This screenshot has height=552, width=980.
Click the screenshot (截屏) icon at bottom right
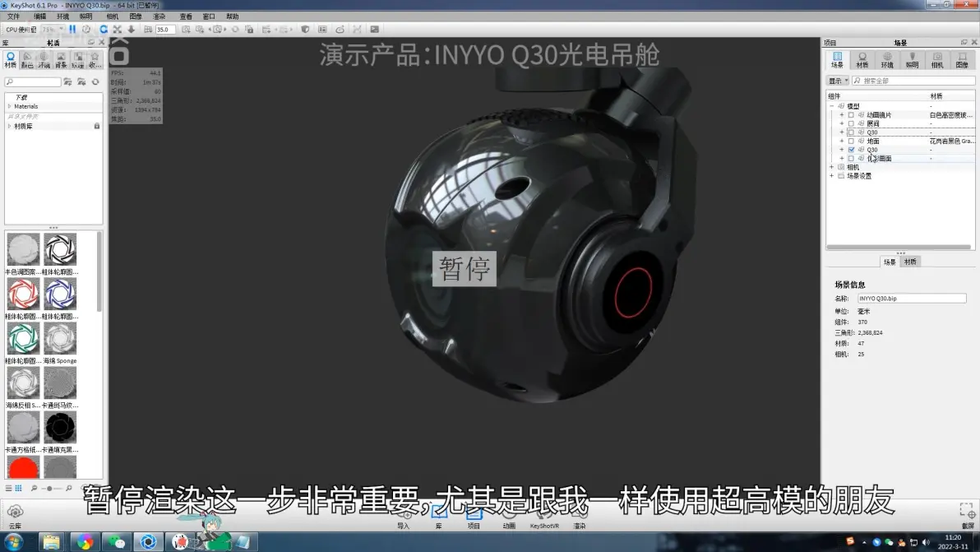pos(967,515)
